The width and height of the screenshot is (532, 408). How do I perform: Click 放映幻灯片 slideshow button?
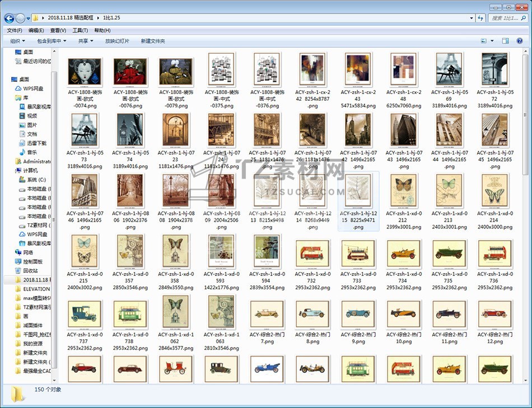(117, 41)
